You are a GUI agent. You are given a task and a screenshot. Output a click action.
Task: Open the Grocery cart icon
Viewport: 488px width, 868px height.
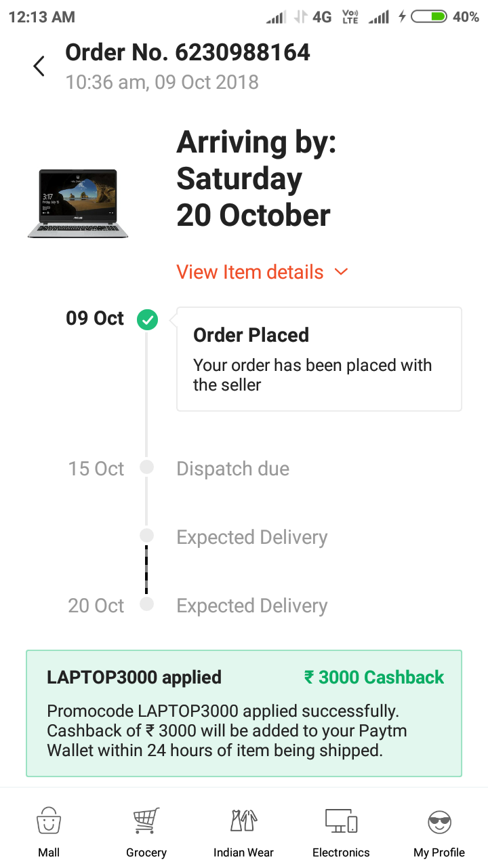(146, 821)
